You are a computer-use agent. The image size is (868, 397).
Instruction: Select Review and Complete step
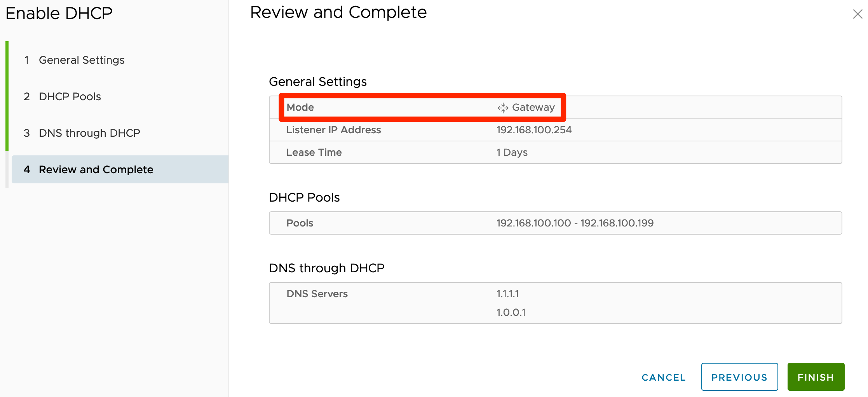96,170
